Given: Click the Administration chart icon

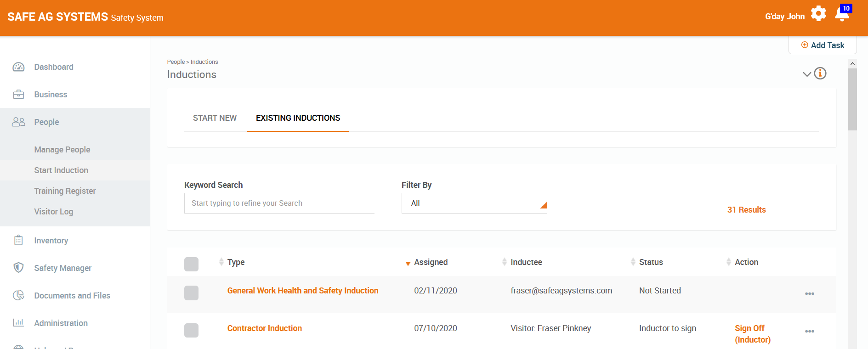Looking at the screenshot, I should tap(18, 323).
